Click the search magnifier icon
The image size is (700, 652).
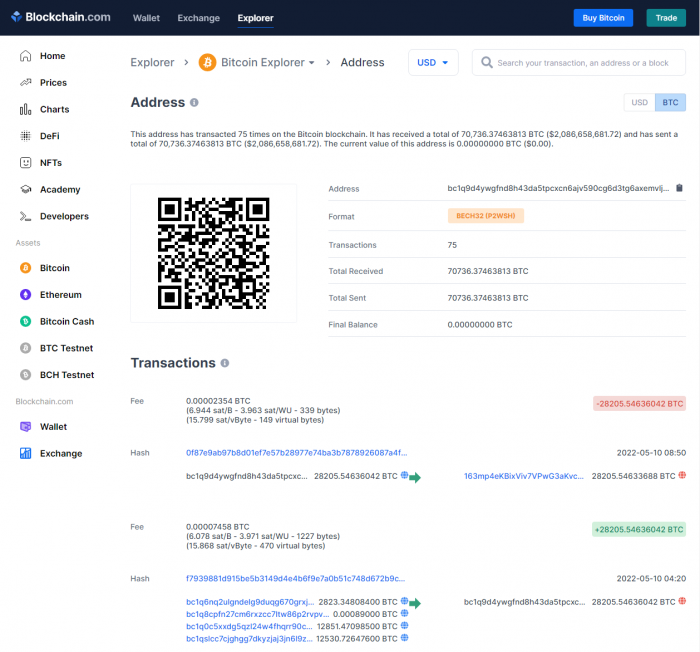point(487,63)
